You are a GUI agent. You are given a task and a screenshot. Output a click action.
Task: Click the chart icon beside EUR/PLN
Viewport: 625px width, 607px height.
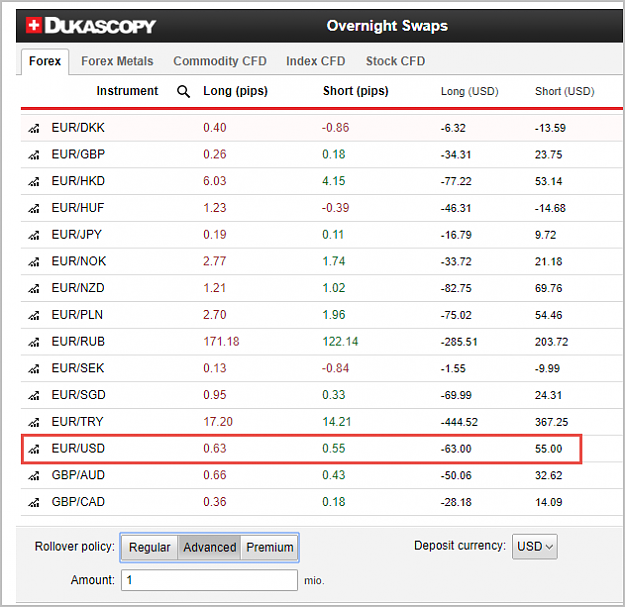34,315
